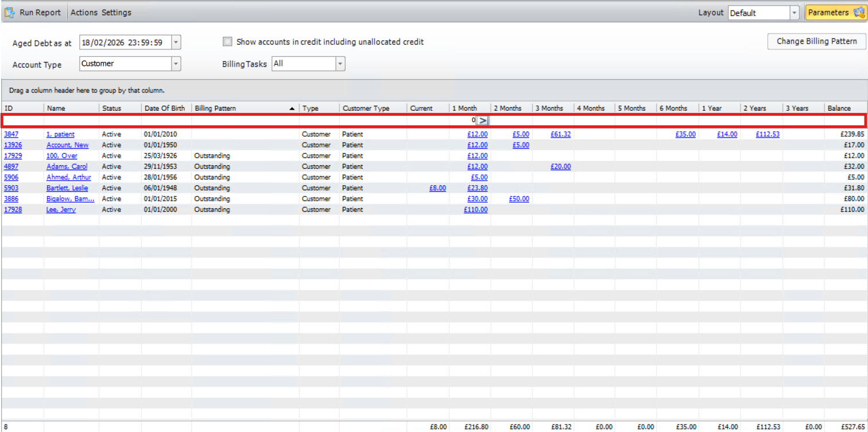
Task: Click Bartlett, Leslie's £8.00 current amount
Action: pyautogui.click(x=437, y=188)
